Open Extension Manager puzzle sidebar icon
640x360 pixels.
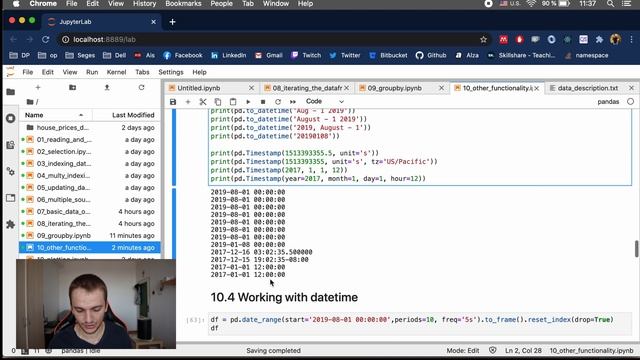coord(11,224)
